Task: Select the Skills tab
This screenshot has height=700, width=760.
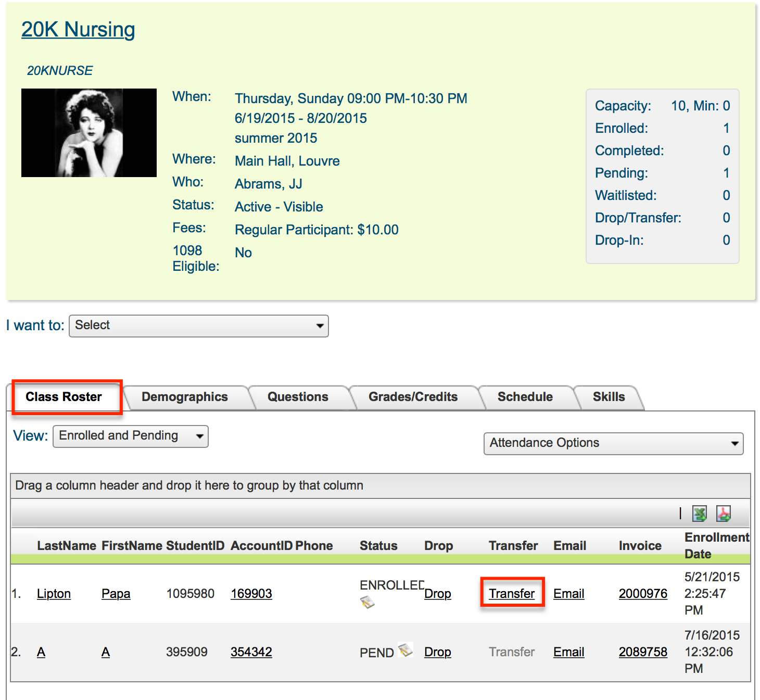Action: point(608,397)
